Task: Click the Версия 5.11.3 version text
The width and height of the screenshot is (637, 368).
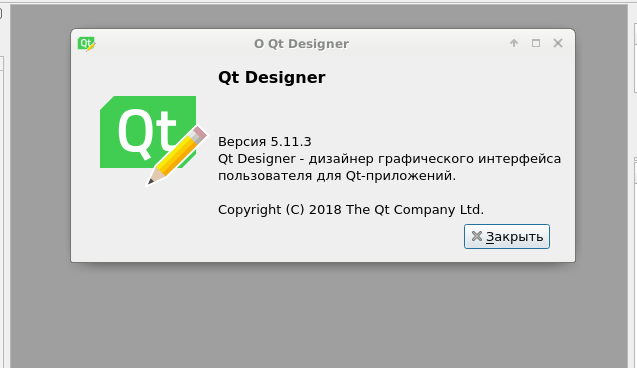Action: pyautogui.click(x=264, y=141)
